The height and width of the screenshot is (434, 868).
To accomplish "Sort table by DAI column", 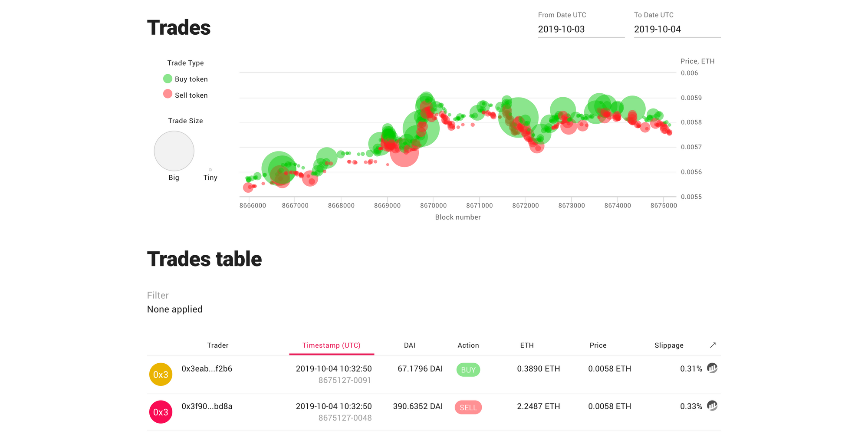I will 409,345.
